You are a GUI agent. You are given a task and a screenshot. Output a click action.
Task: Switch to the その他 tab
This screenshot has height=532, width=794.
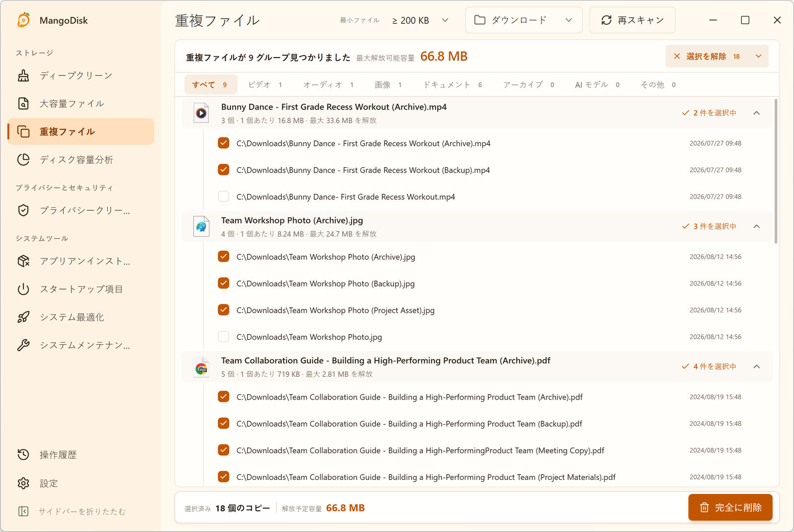tap(658, 85)
